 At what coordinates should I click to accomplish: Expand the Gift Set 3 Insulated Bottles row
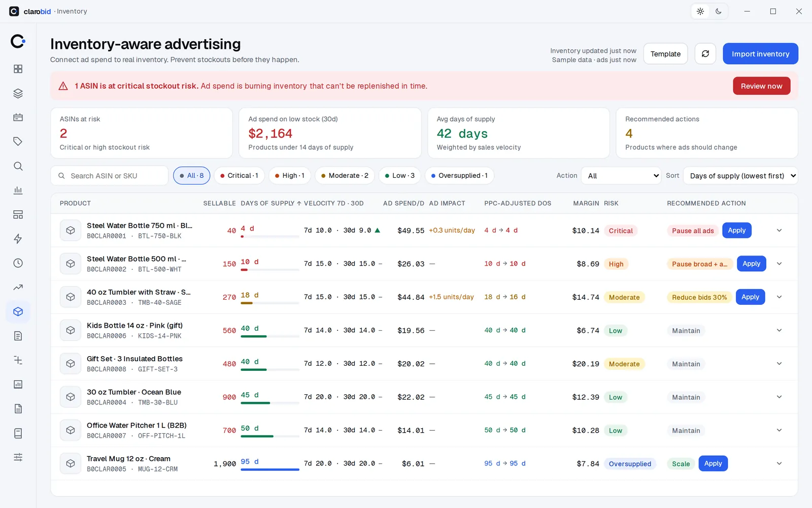point(779,364)
